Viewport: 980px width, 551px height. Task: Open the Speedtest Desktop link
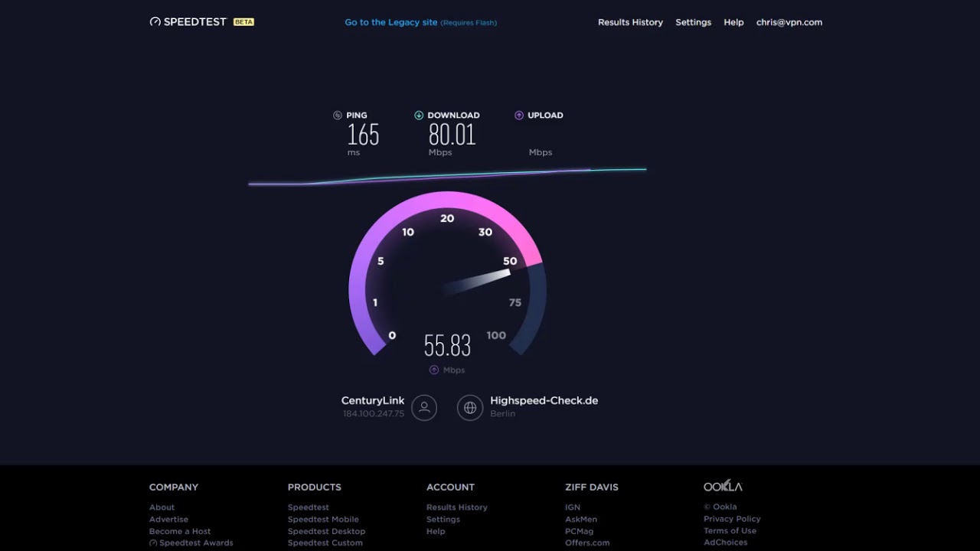pyautogui.click(x=326, y=531)
